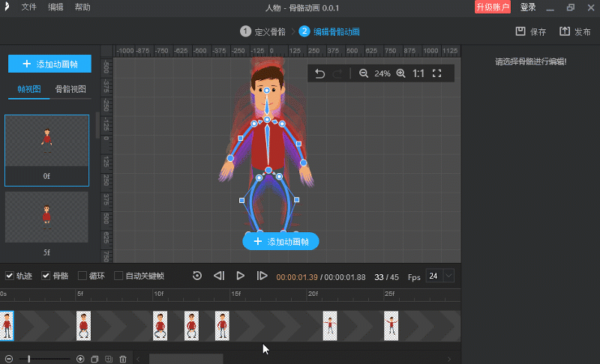Zoom out the canvas view

[364, 73]
